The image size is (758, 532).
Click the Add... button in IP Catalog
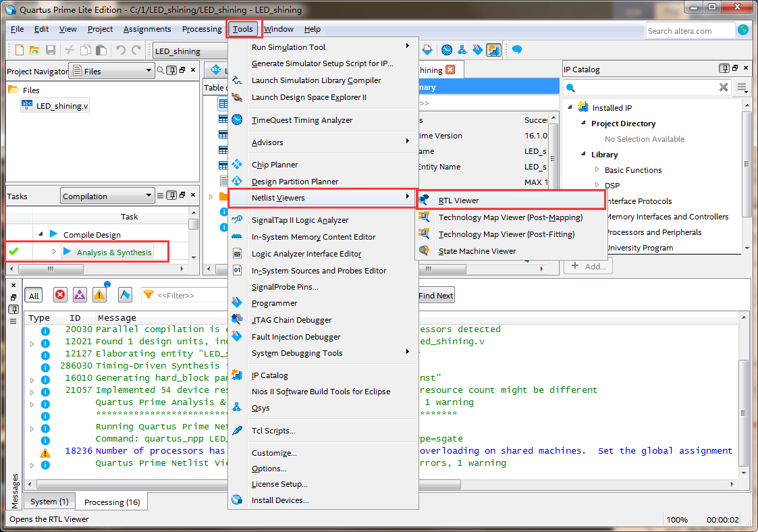click(x=589, y=266)
